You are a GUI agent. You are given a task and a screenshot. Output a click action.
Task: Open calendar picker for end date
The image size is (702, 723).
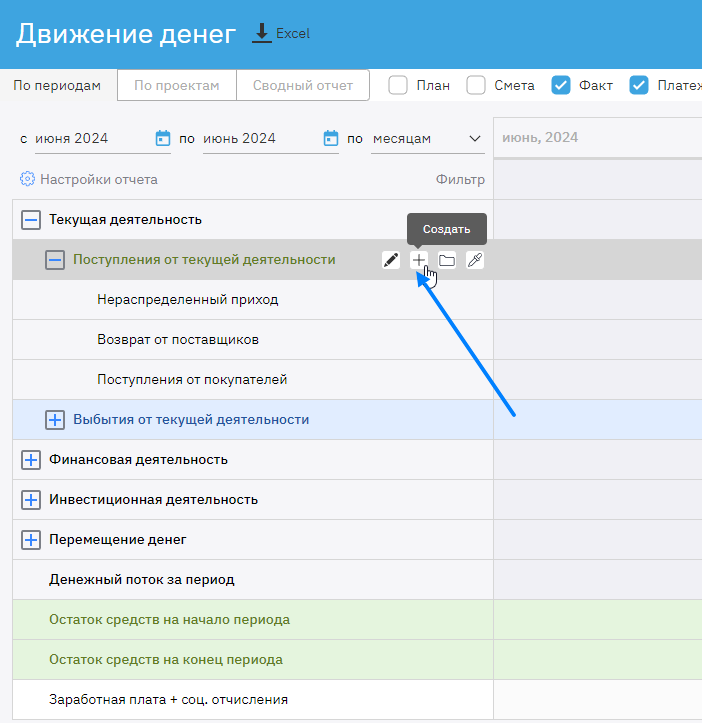coord(331,138)
